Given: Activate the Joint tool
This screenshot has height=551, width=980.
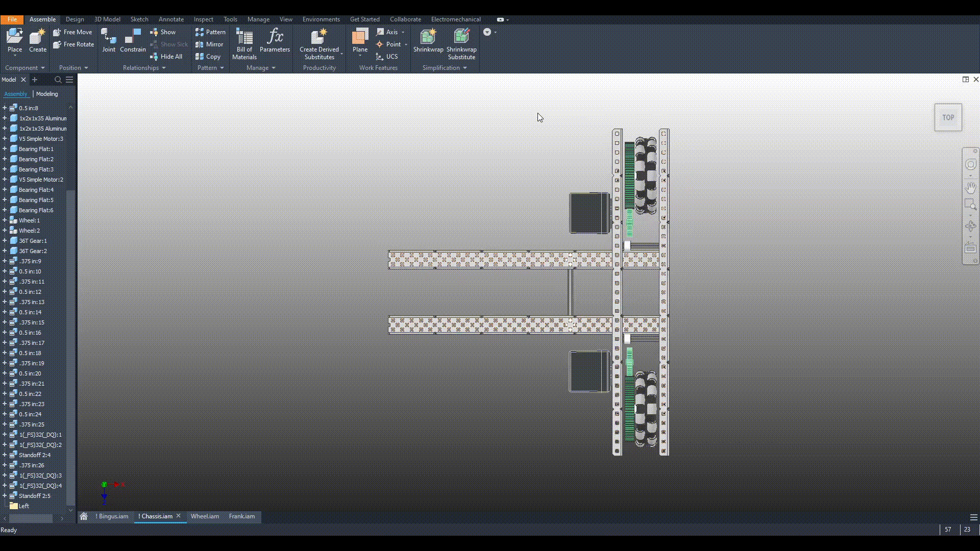Looking at the screenshot, I should pyautogui.click(x=109, y=41).
